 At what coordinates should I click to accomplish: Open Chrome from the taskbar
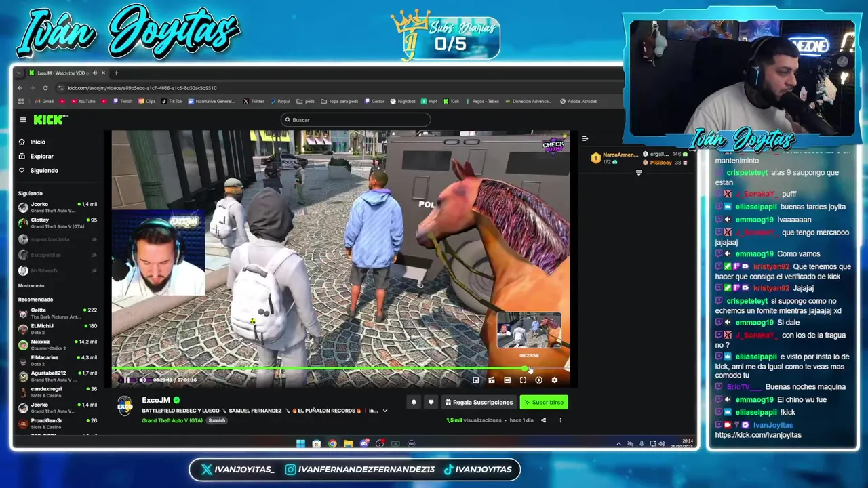[332, 444]
